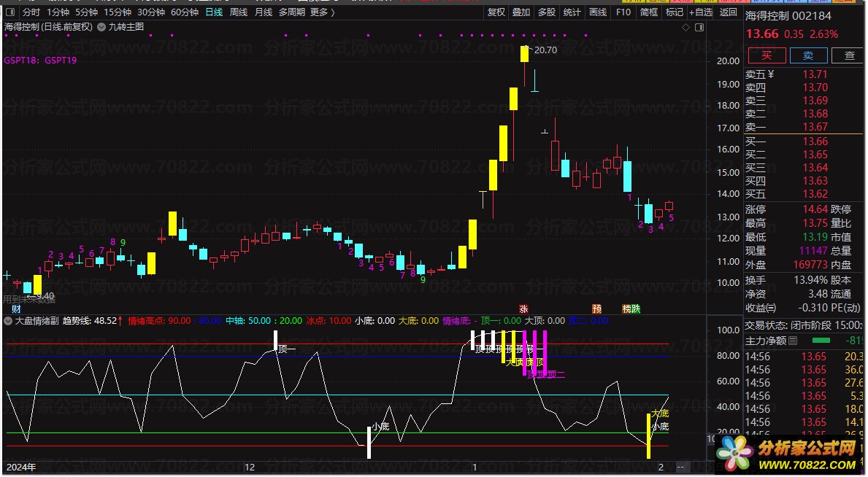
Task: Toggle the 简框 simple frame mode
Action: coord(649,12)
